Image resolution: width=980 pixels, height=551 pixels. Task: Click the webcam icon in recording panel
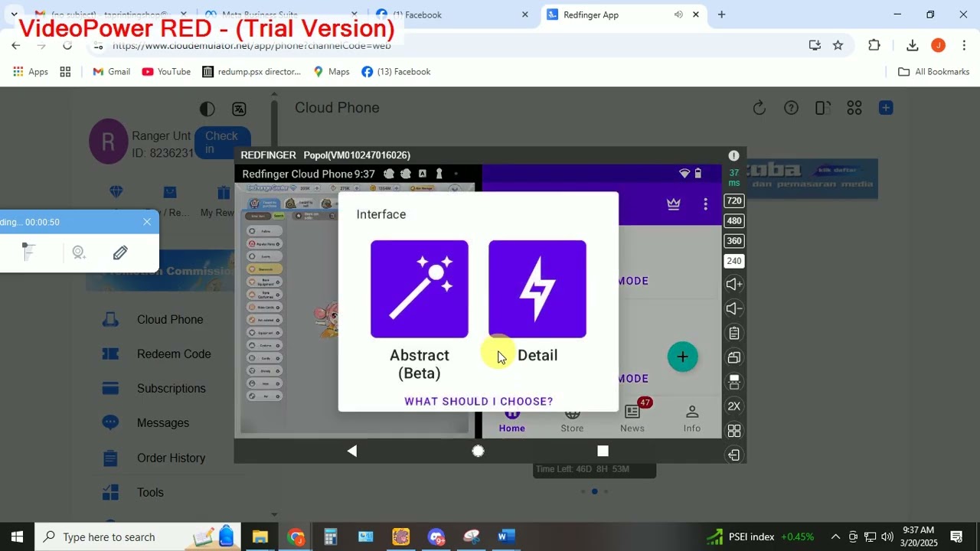click(79, 253)
